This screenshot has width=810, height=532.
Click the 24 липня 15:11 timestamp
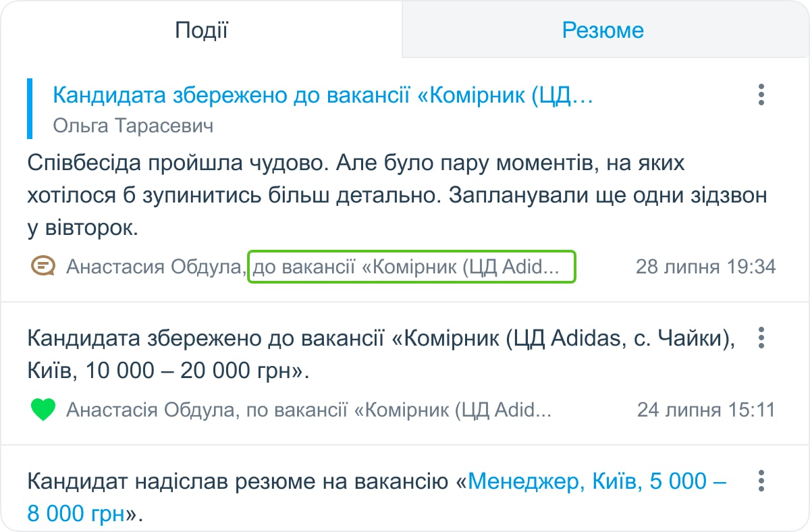coord(706,410)
